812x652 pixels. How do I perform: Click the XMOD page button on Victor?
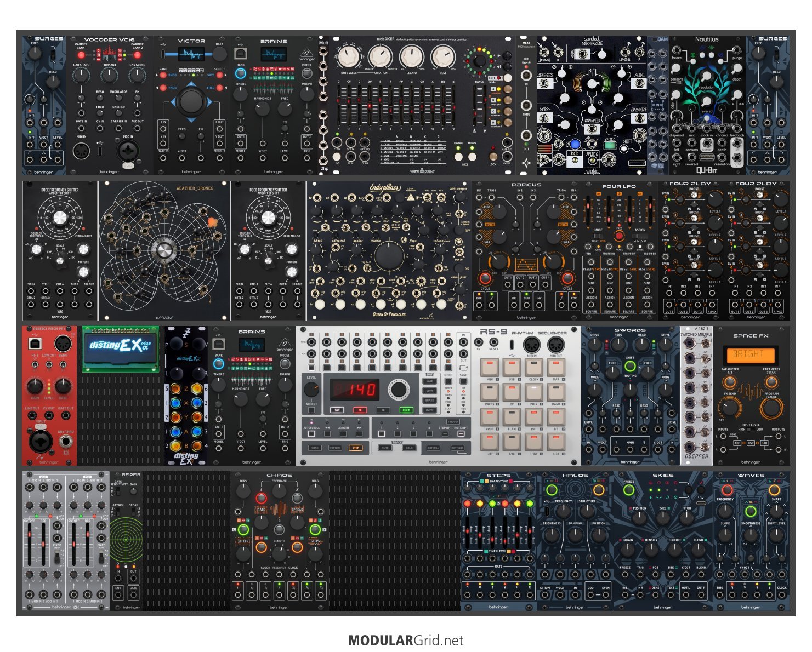coord(163,75)
